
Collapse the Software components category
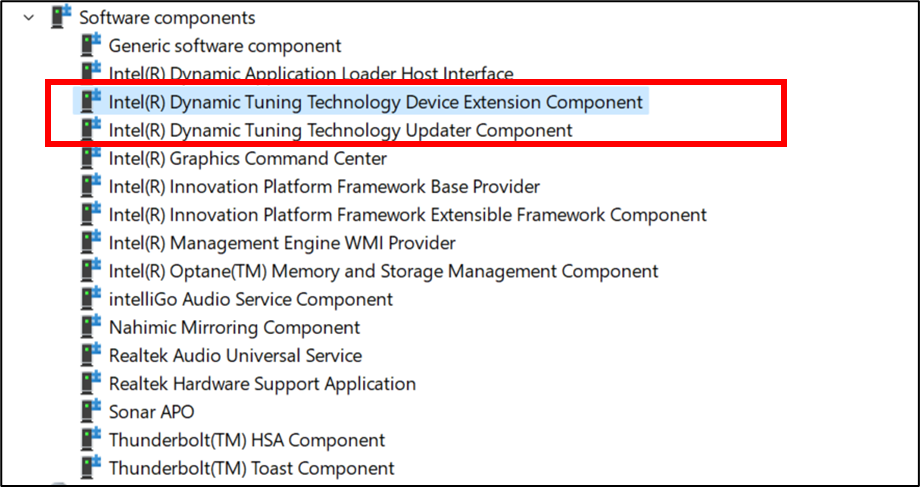[x=30, y=17]
